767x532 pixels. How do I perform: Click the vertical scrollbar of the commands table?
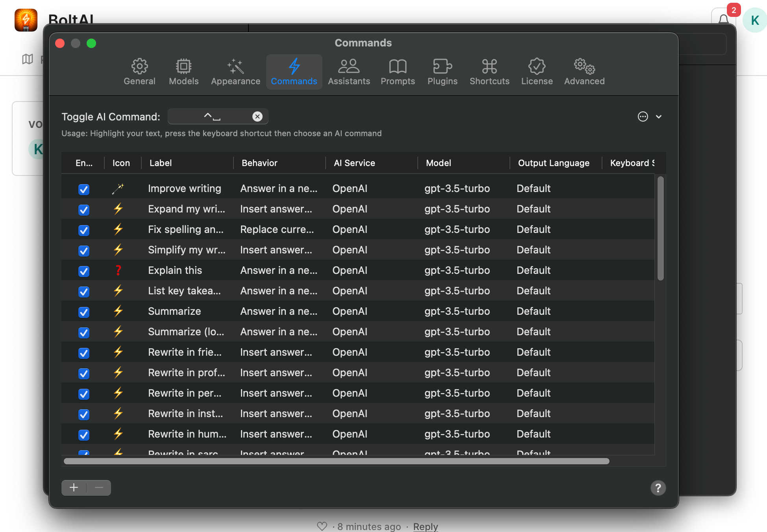[660, 228]
